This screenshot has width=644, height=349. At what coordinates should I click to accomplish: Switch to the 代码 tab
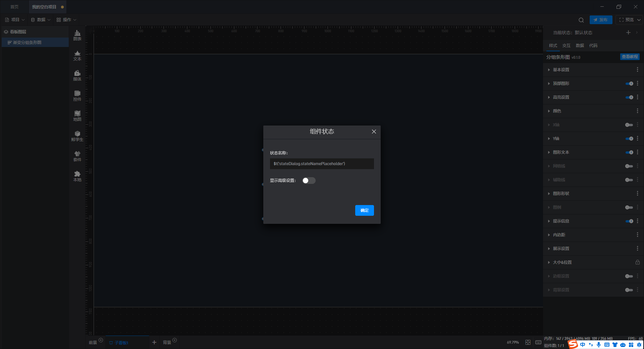point(593,46)
